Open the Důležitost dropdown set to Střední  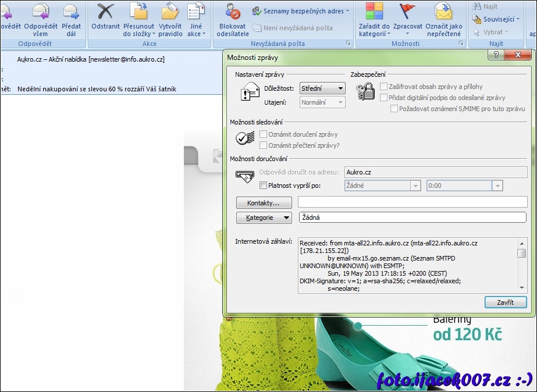[x=322, y=88]
